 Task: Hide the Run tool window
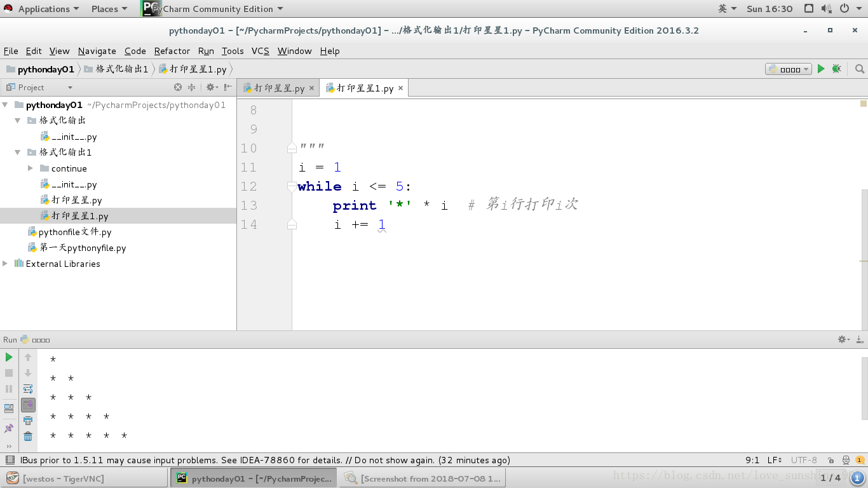point(860,340)
